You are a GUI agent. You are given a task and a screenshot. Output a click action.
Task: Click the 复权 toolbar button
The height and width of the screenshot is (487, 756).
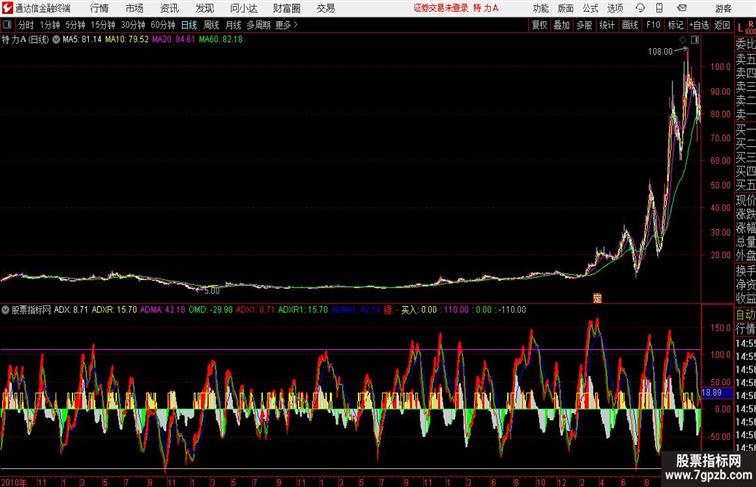[x=539, y=25]
